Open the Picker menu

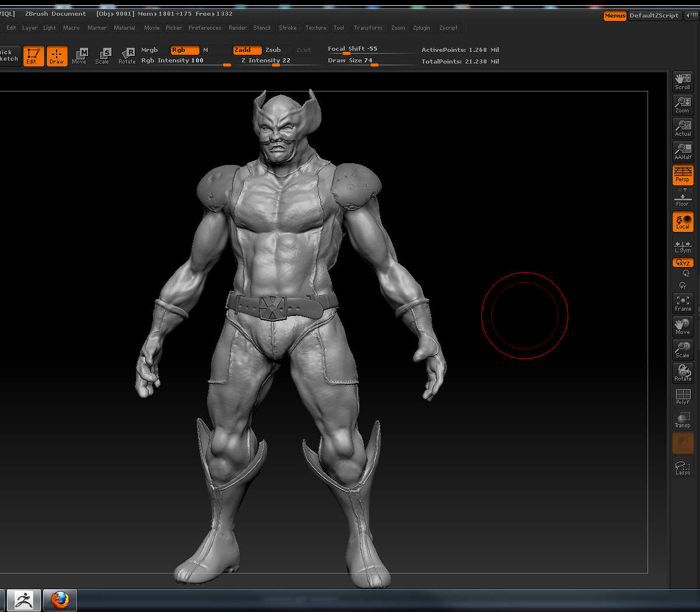174,28
